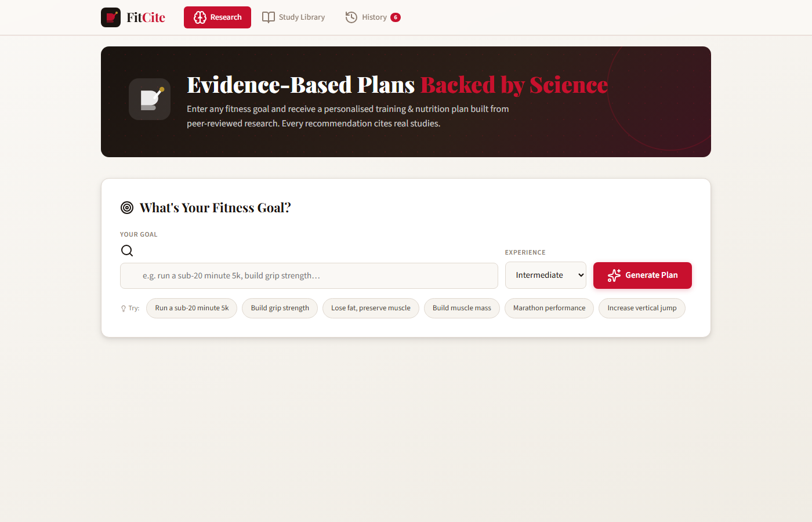The width and height of the screenshot is (812, 522).
Task: Click the target icon beside fitness goal heading
Action: coord(127,208)
